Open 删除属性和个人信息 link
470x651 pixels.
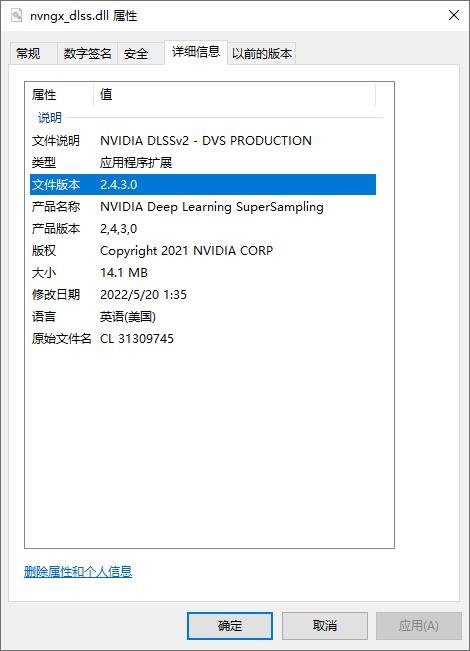coord(78,572)
